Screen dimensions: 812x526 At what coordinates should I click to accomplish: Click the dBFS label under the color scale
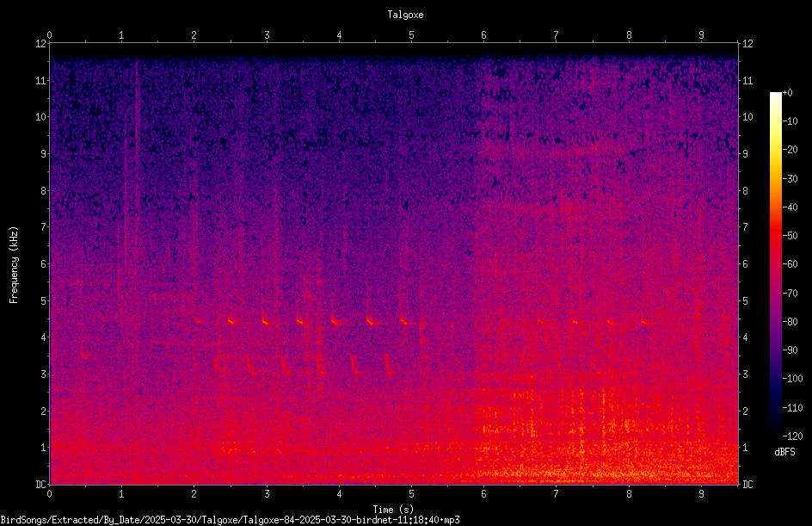tap(784, 452)
